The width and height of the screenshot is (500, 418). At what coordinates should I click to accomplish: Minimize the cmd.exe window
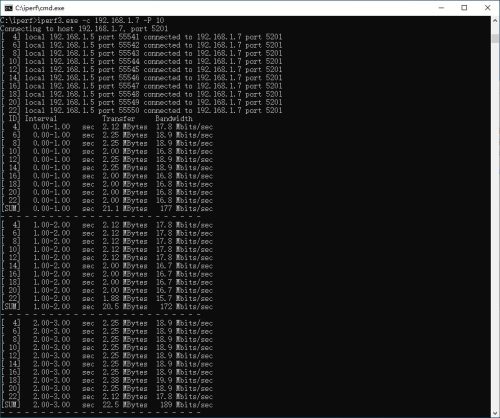pos(441,8)
